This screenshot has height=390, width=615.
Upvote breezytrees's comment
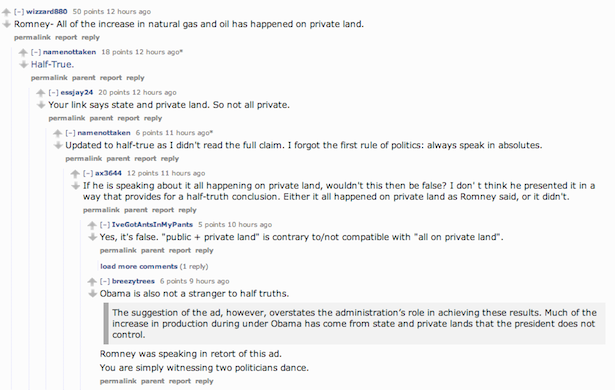pos(92,282)
